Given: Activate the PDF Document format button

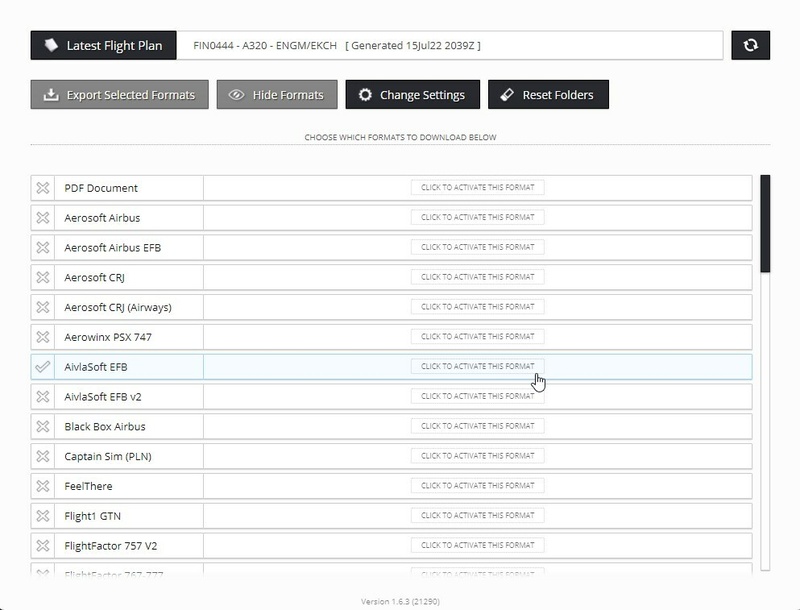Looking at the screenshot, I should tap(478, 188).
